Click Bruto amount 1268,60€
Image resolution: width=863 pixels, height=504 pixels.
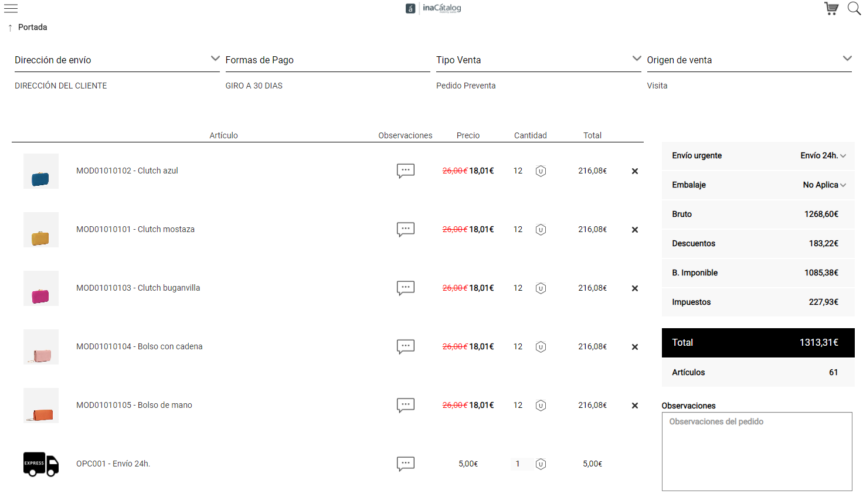click(x=821, y=214)
